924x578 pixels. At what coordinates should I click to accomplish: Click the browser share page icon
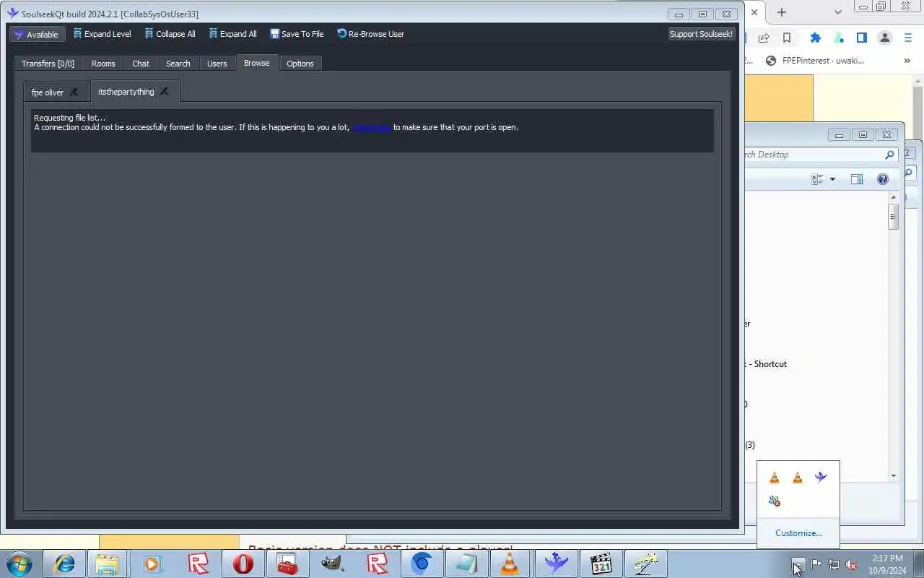pyautogui.click(x=764, y=38)
